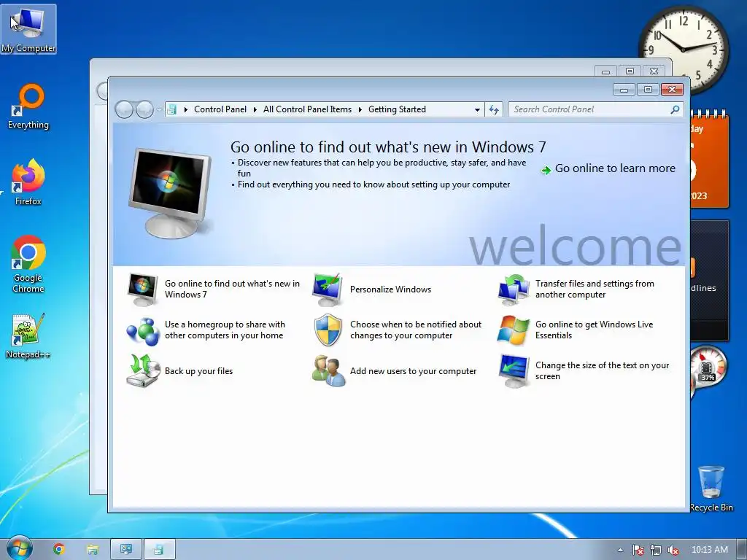Launch Notepad++ desktop shortcut
Screen dimensions: 747x560
pyautogui.click(x=28, y=336)
